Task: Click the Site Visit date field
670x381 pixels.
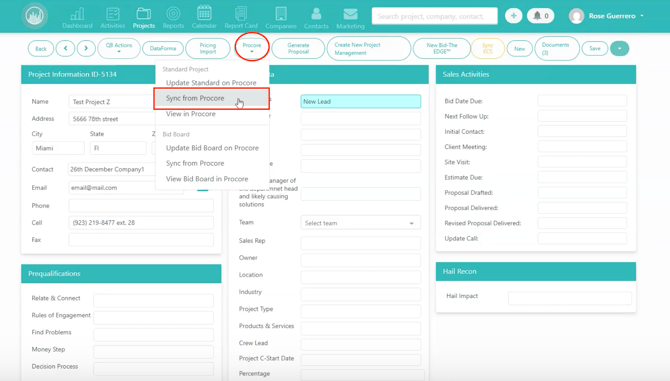Action: point(582,162)
